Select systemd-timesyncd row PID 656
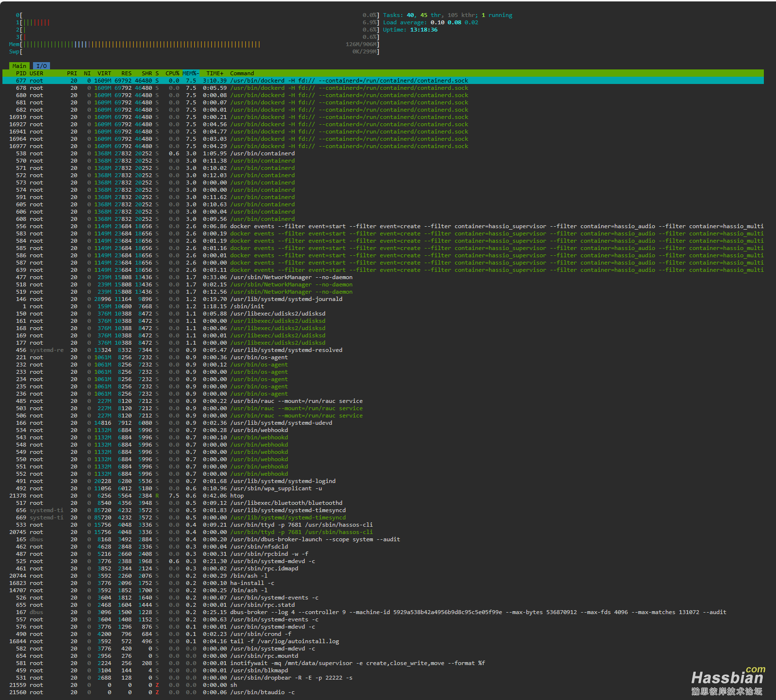 [383, 510]
